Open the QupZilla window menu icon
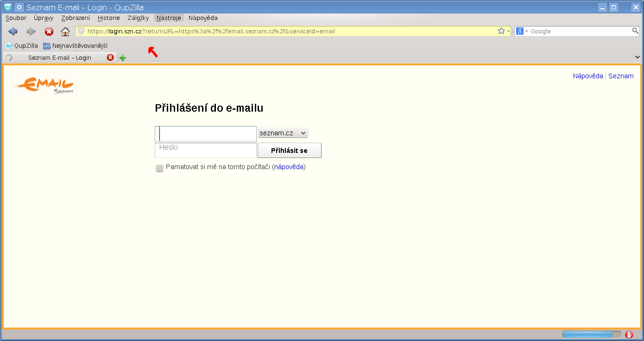The height and width of the screenshot is (341, 644). point(8,7)
